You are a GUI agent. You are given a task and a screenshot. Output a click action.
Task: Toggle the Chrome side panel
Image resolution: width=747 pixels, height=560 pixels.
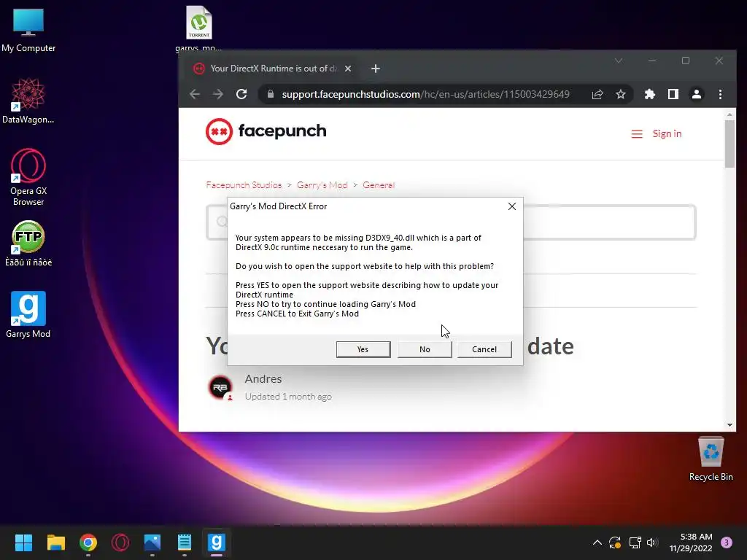tap(673, 94)
